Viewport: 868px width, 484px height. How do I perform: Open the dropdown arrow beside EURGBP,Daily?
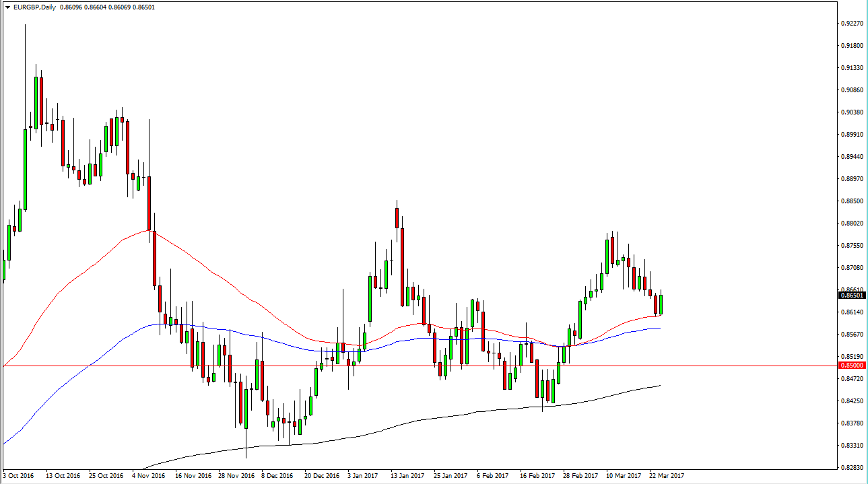[7, 7]
